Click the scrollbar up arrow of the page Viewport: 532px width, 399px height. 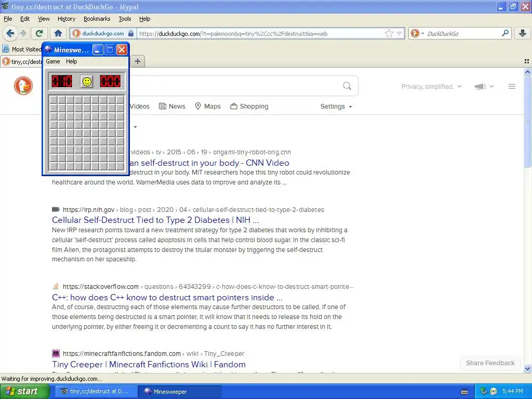527,72
